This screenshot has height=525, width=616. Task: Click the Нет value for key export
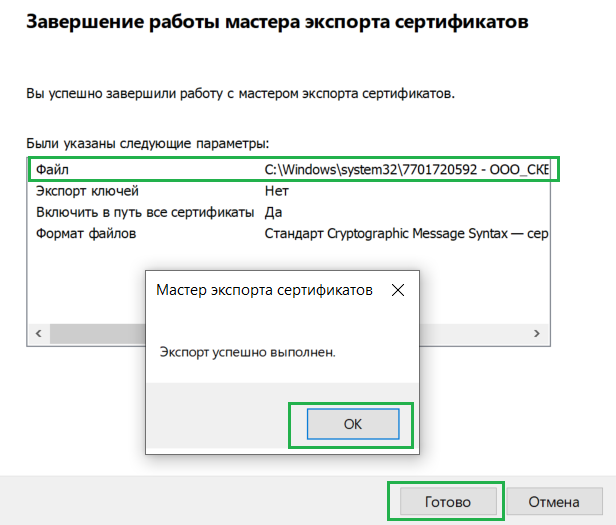(x=276, y=191)
